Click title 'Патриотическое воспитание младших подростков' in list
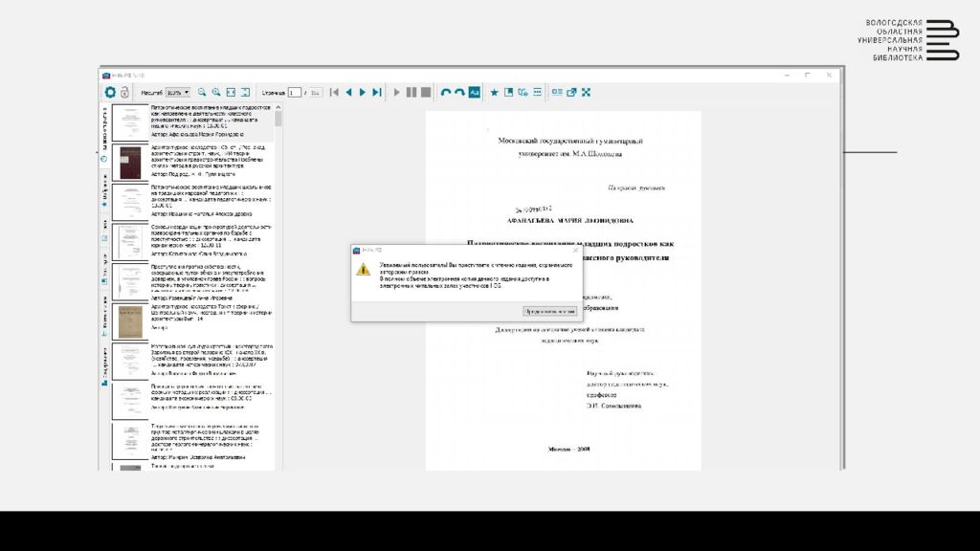The height and width of the screenshot is (551, 980). point(211,107)
